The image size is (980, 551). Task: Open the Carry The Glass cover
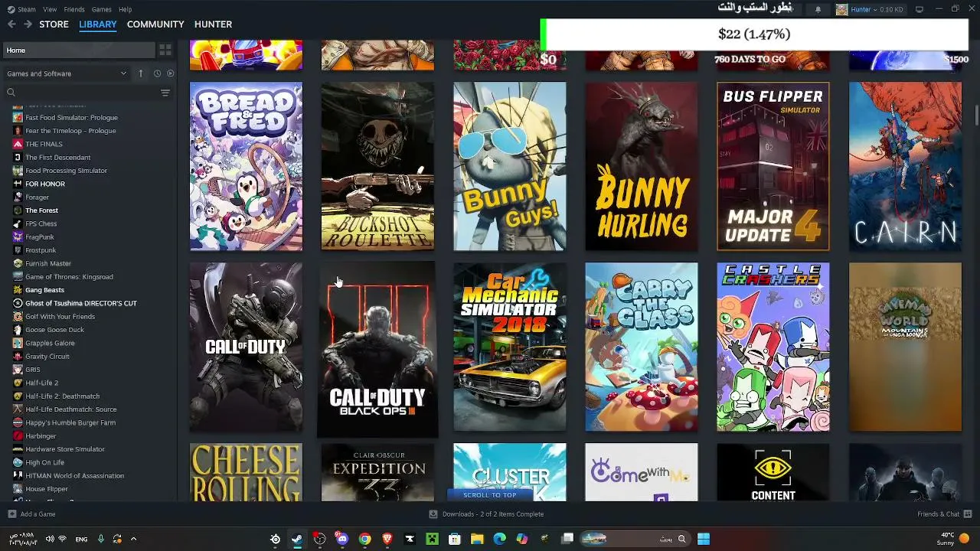click(x=642, y=347)
